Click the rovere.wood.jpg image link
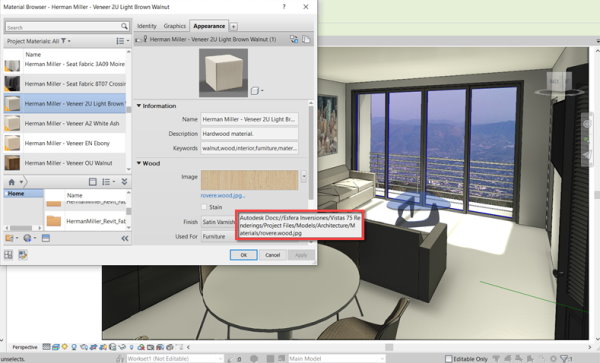 pyautogui.click(x=222, y=195)
